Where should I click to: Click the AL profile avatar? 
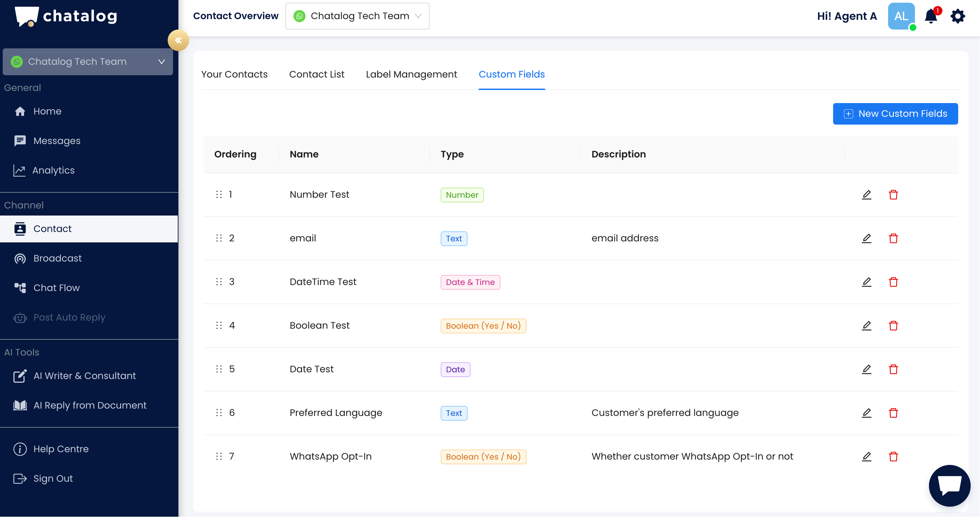pos(901,16)
